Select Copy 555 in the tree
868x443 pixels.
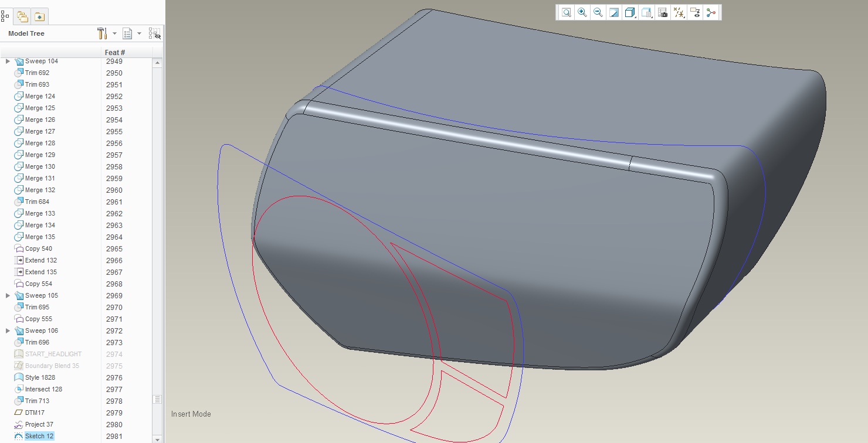click(x=39, y=319)
